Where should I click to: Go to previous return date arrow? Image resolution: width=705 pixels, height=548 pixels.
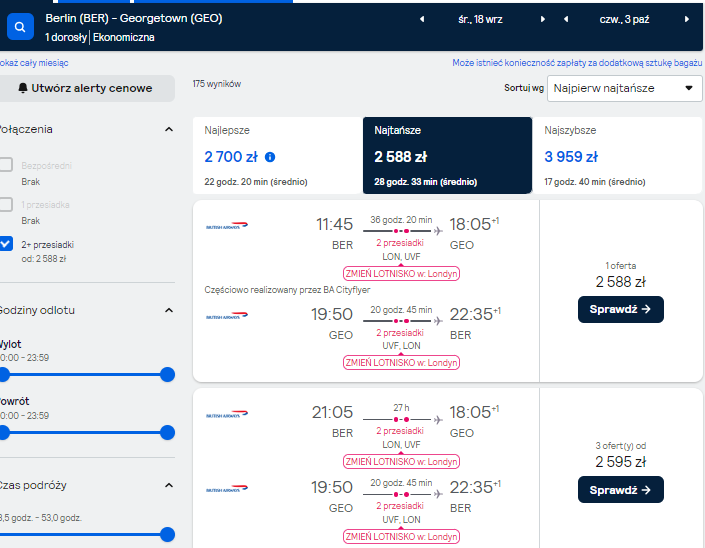(566, 19)
